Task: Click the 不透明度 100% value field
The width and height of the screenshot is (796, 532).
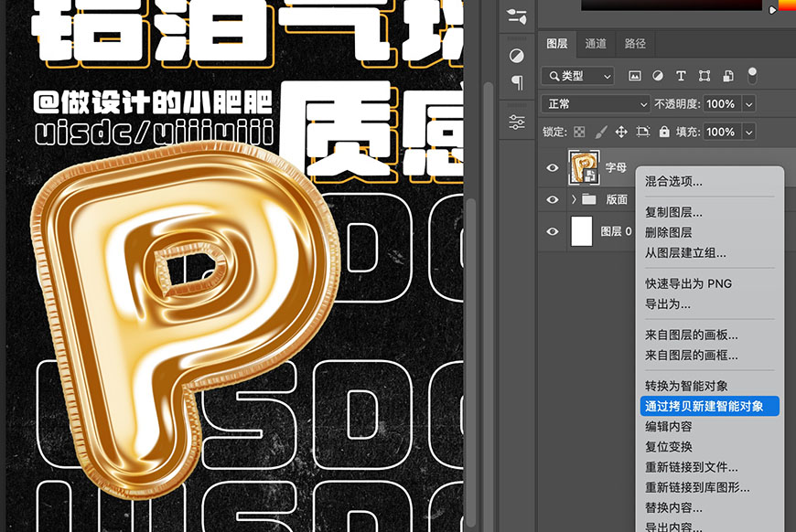Action: pos(721,104)
